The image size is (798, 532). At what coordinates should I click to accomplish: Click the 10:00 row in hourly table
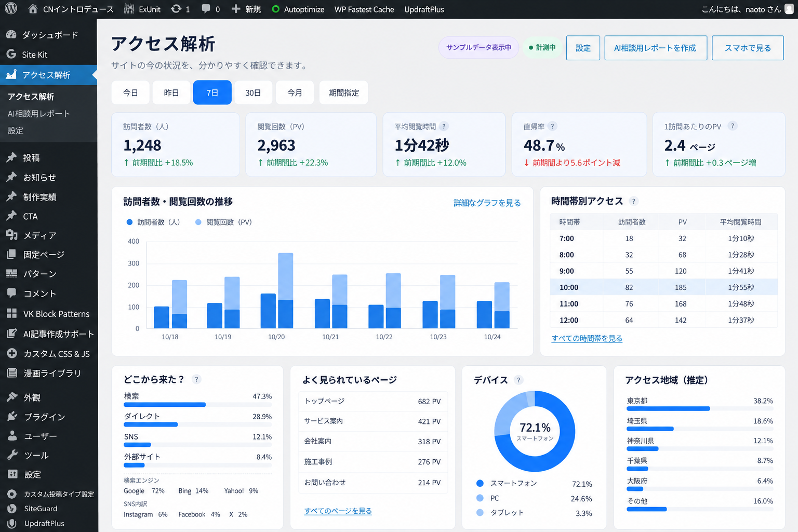[x=664, y=287]
